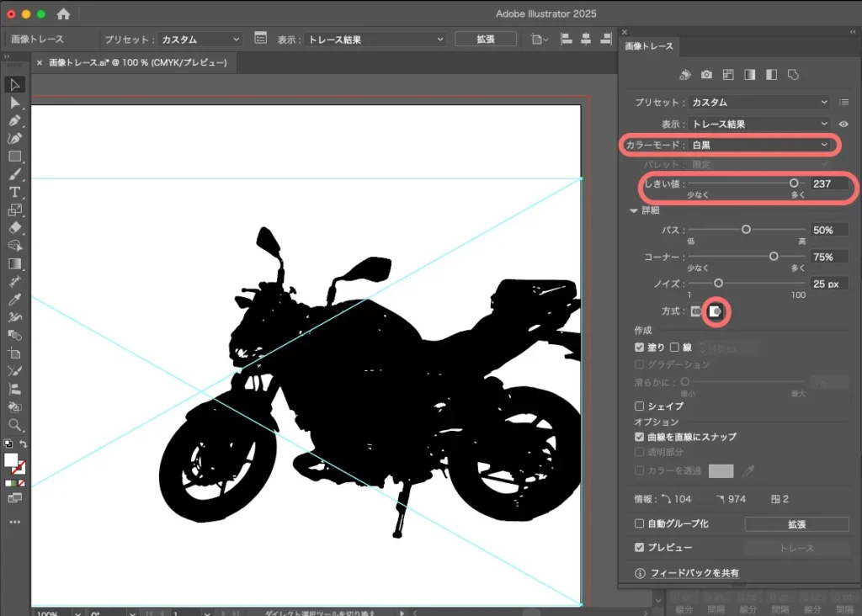Select the Type tool in the toolbar
This screenshot has width=862, height=616.
(x=14, y=192)
